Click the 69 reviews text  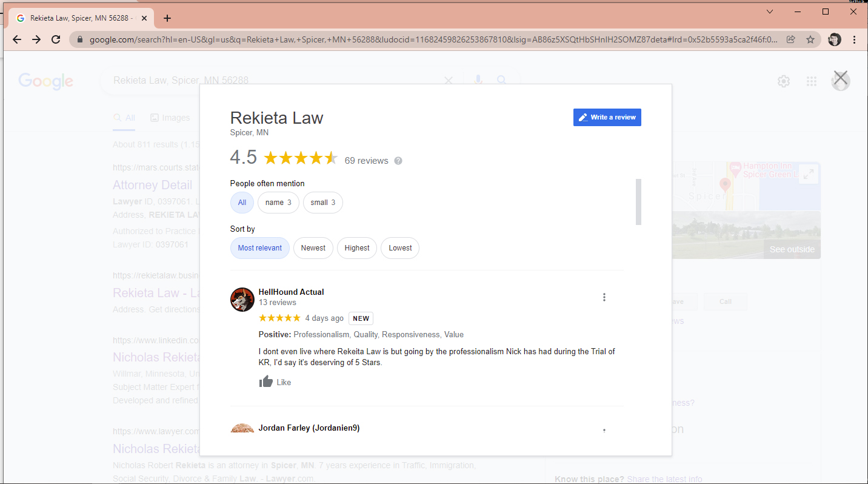(366, 161)
